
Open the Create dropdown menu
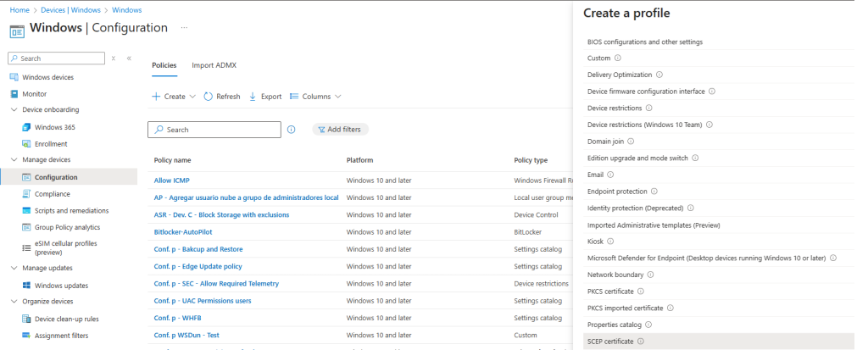[x=174, y=97]
